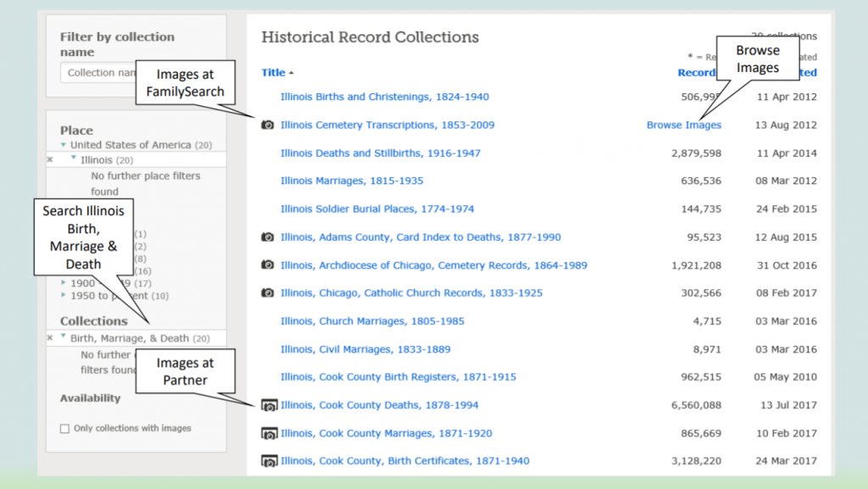Sort collections by Title column header
Image resolution: width=868 pixels, height=489 pixels.
tap(274, 73)
